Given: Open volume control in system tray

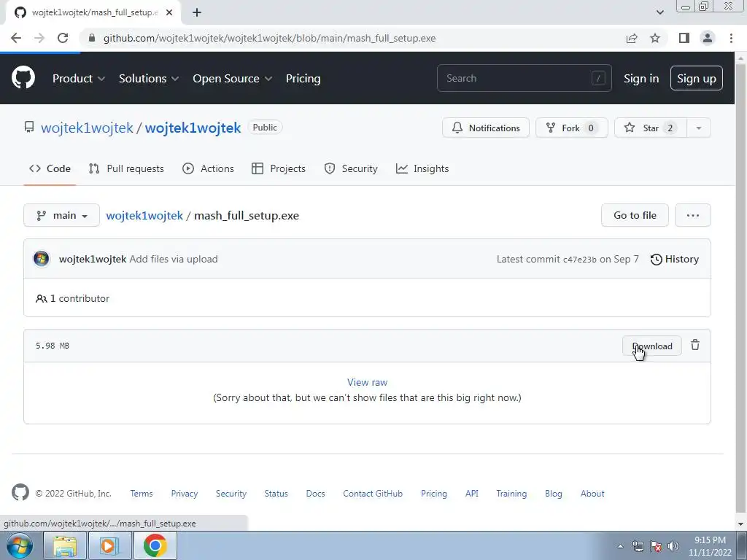Looking at the screenshot, I should pos(673,546).
